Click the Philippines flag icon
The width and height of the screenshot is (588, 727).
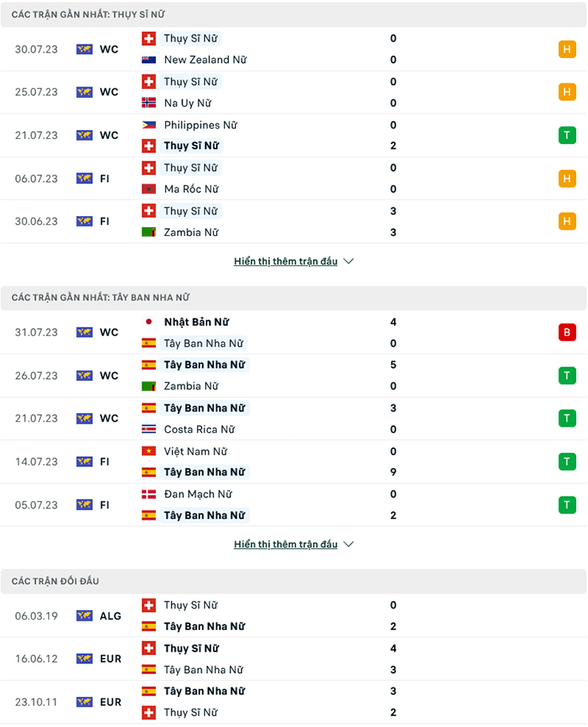click(x=149, y=125)
